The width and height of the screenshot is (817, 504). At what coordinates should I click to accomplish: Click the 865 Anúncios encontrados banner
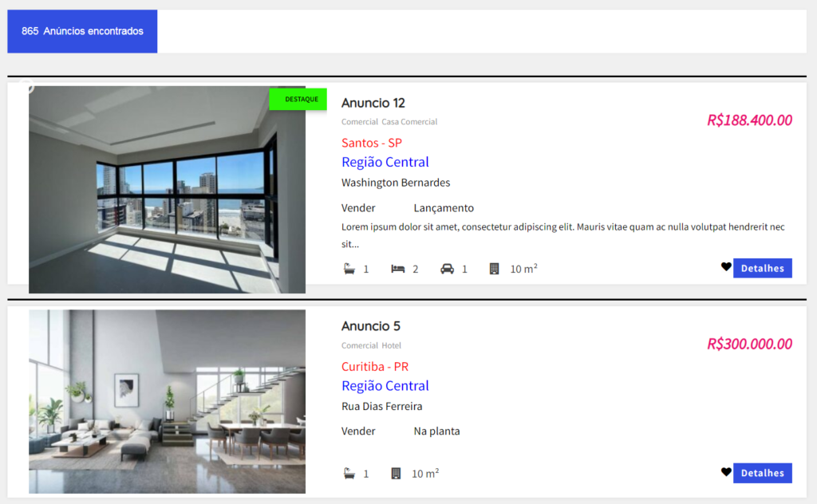[x=82, y=31]
